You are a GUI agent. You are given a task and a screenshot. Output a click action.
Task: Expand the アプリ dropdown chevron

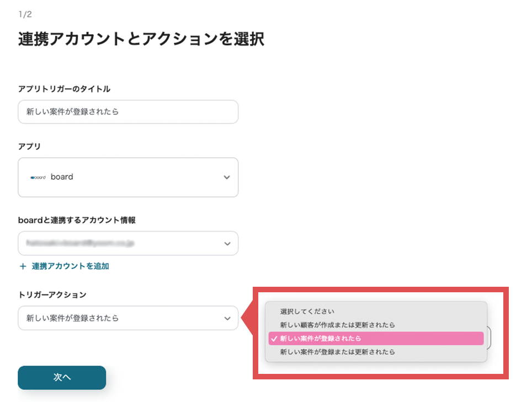point(227,178)
